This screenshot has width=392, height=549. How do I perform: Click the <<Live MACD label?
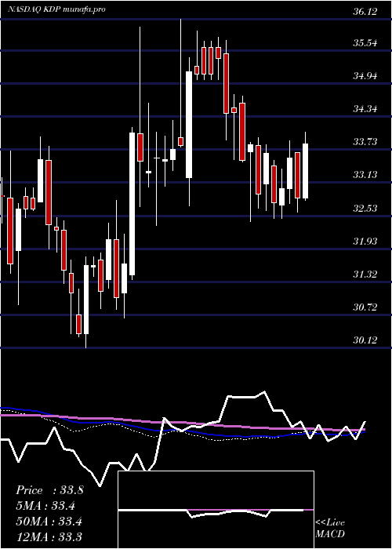pyautogui.click(x=330, y=528)
